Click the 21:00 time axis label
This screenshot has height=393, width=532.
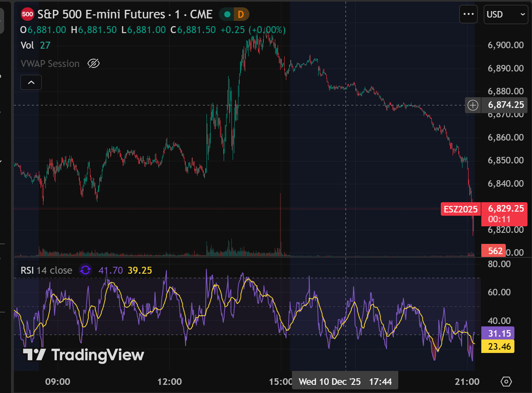click(467, 382)
